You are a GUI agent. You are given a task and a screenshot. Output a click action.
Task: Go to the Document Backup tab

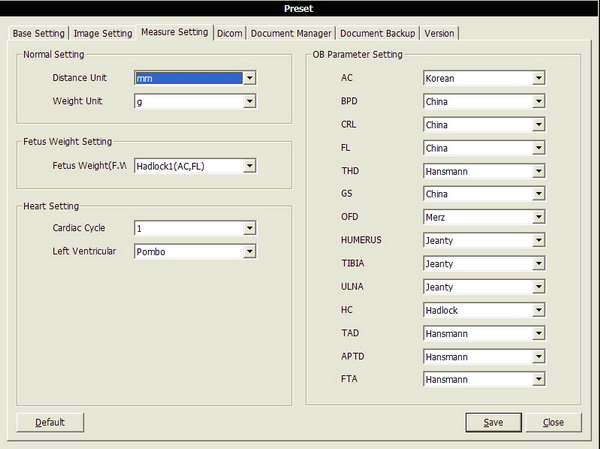(377, 33)
